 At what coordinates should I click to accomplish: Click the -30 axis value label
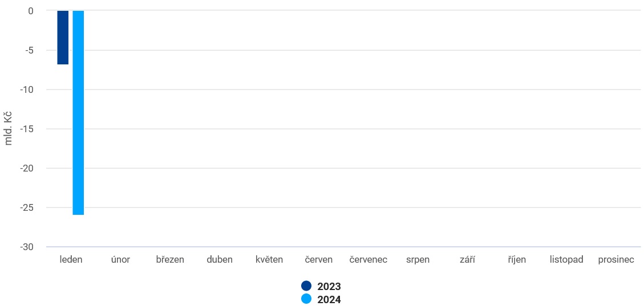[x=27, y=247]
